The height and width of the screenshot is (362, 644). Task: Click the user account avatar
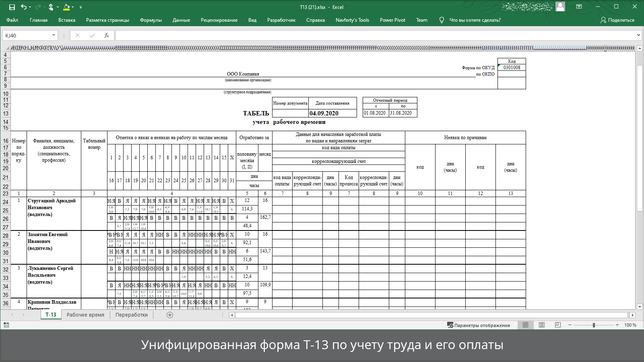coord(560,7)
